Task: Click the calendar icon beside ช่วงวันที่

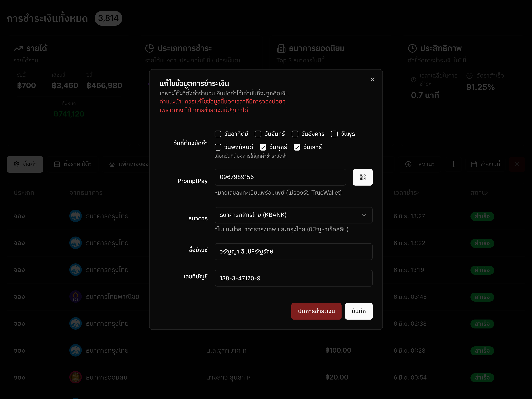Action: [474, 164]
